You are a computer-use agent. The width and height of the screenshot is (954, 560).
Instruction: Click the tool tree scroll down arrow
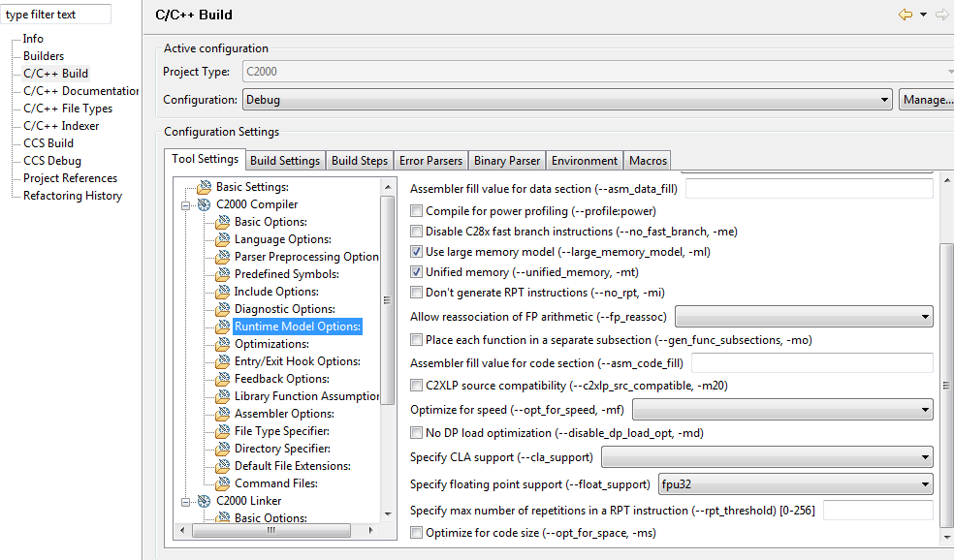coord(388,514)
